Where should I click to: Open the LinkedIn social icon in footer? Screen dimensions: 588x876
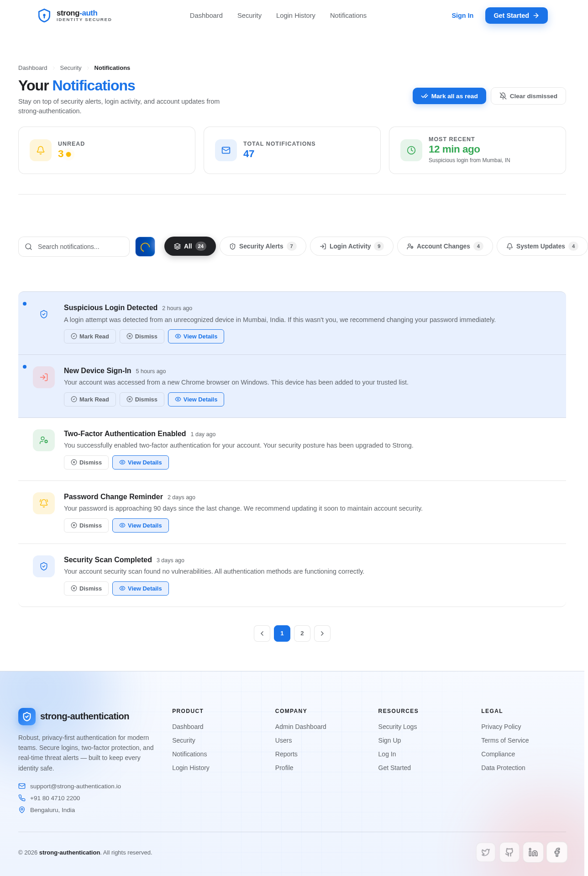point(533,852)
